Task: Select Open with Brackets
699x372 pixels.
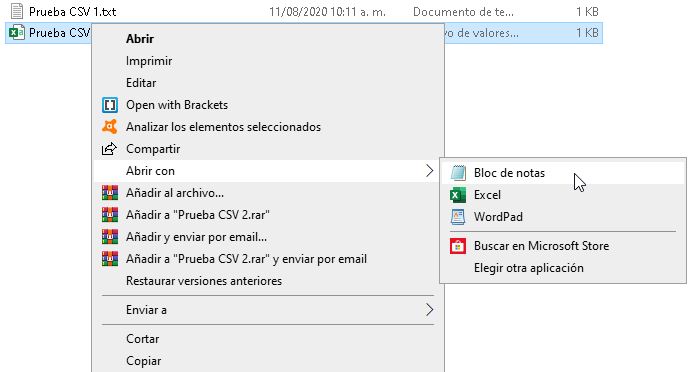Action: [177, 105]
